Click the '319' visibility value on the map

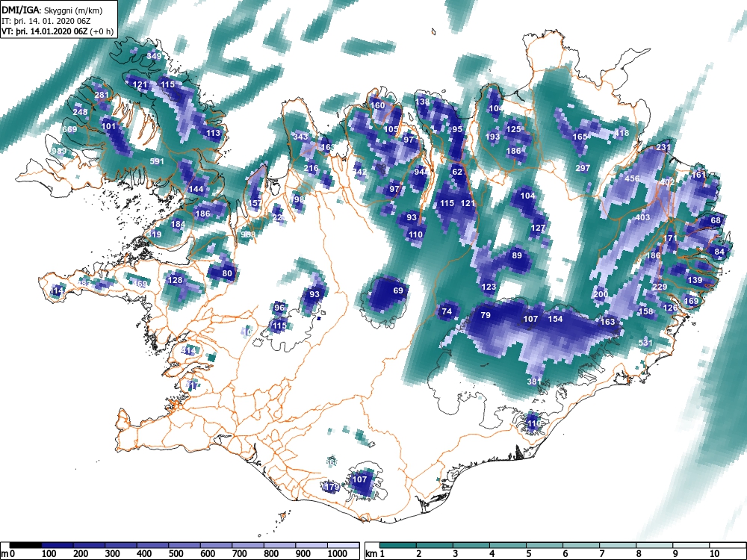(x=155, y=234)
